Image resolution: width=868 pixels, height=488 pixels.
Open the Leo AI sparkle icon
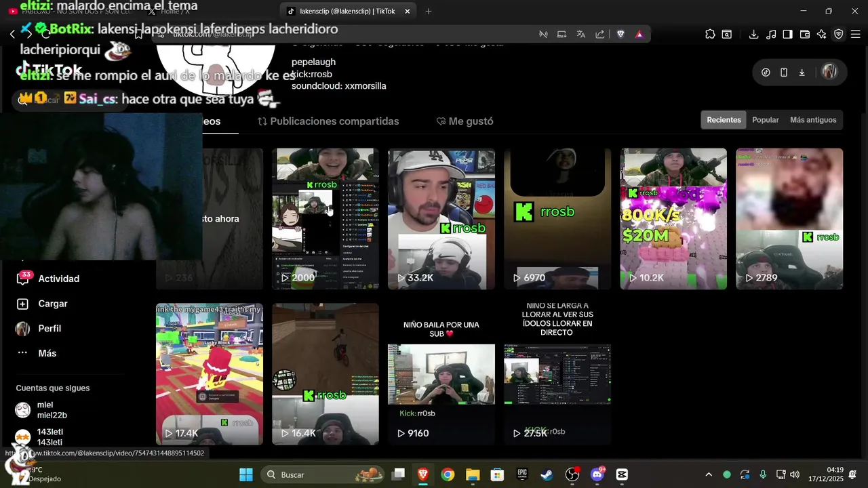[x=822, y=34]
